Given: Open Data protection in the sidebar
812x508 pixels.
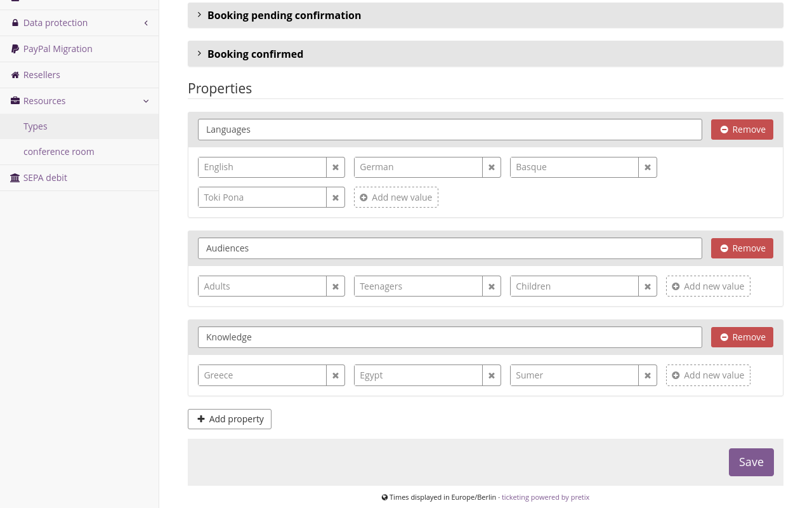Looking at the screenshot, I should pos(79,23).
